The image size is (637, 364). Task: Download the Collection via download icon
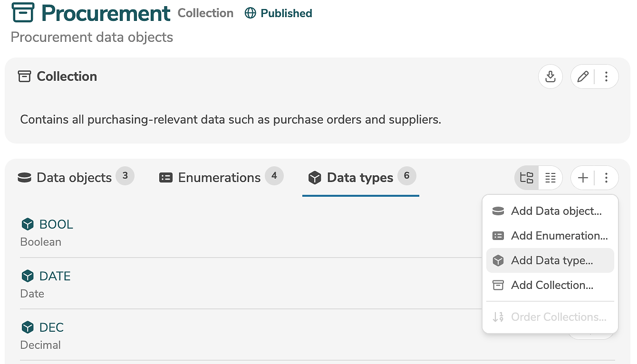coord(550,77)
